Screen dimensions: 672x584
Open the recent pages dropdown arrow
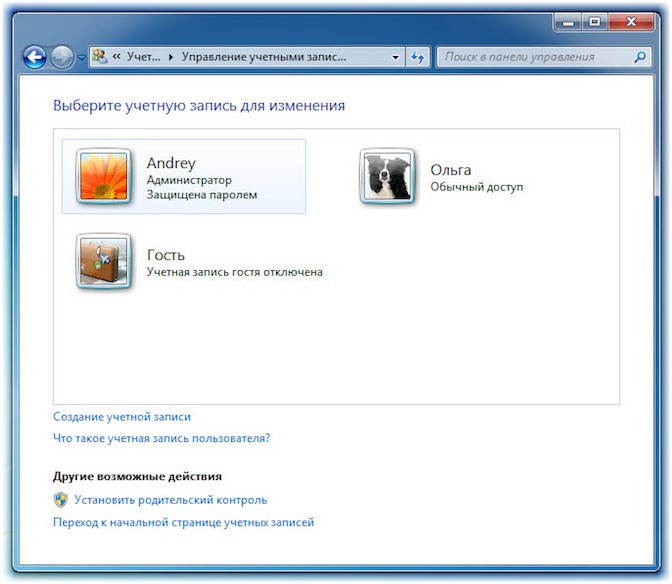(81, 57)
